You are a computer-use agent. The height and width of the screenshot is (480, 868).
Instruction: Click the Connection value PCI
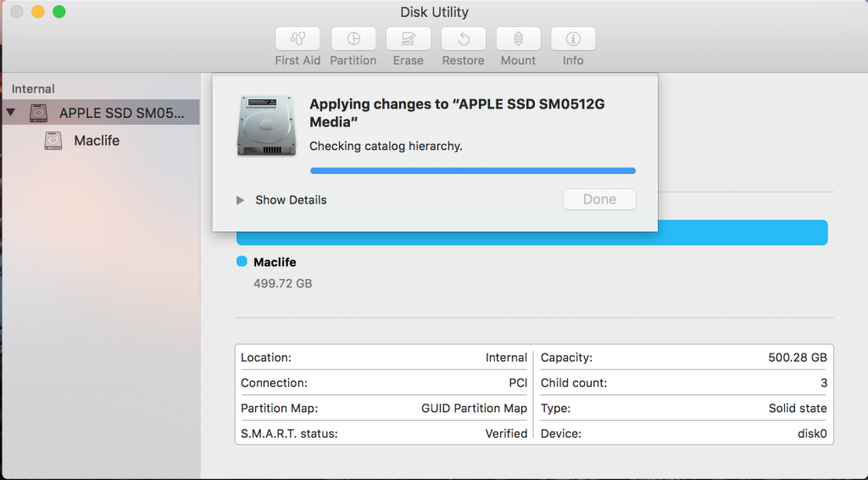[x=518, y=383]
